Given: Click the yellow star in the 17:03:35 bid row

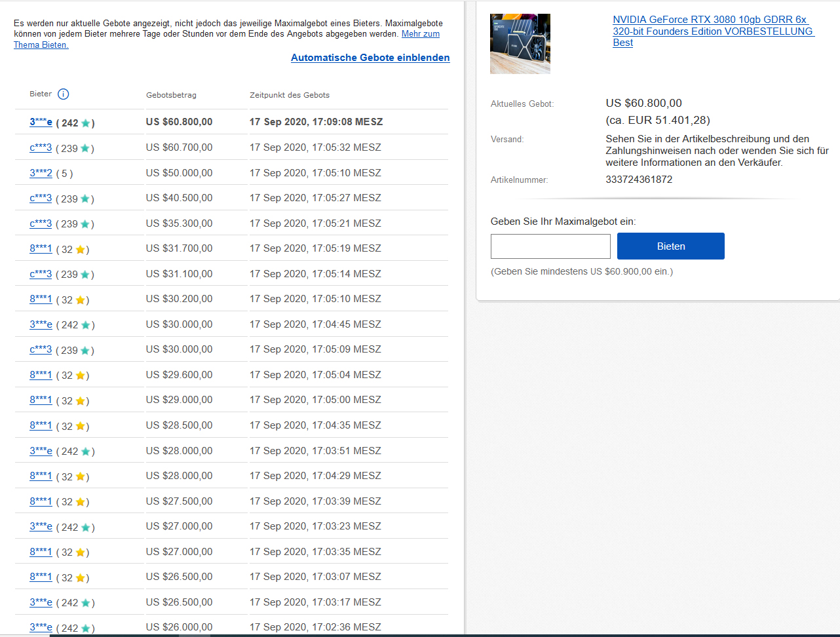Looking at the screenshot, I should 80,552.
